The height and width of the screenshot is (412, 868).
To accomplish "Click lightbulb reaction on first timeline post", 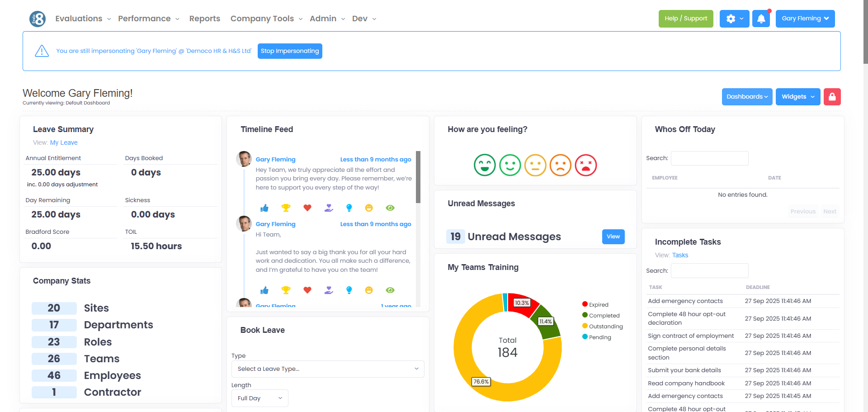I will click(x=349, y=208).
